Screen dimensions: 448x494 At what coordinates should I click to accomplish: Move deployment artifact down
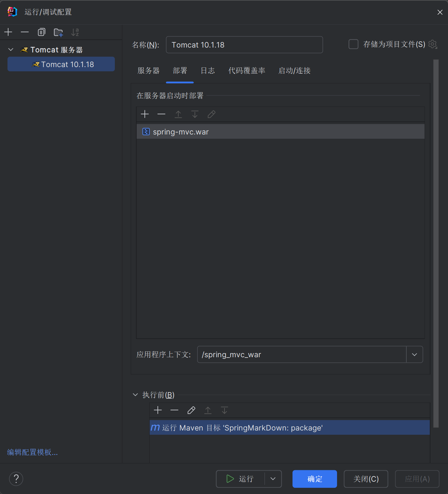(x=195, y=114)
